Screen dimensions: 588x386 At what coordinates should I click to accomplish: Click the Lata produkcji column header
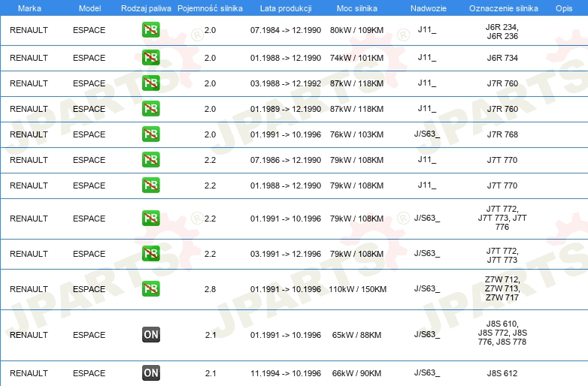(x=286, y=8)
